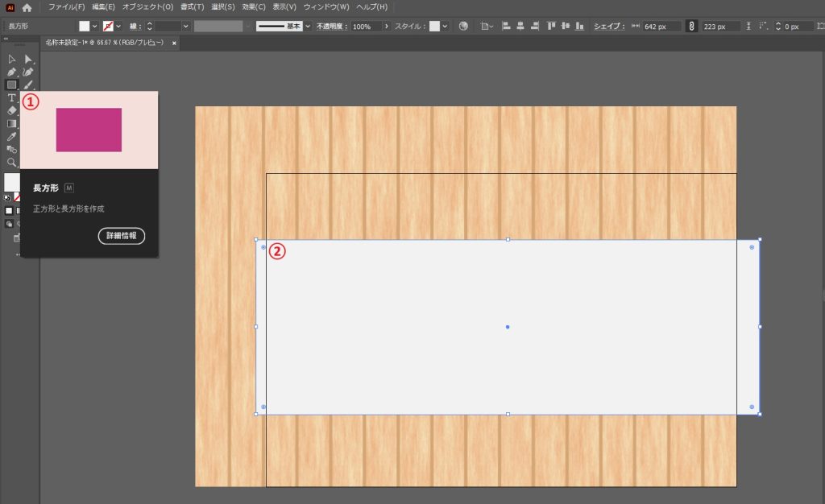825x504 pixels.
Task: Expand the 基本 brush definition dropdown
Action: pos(308,27)
